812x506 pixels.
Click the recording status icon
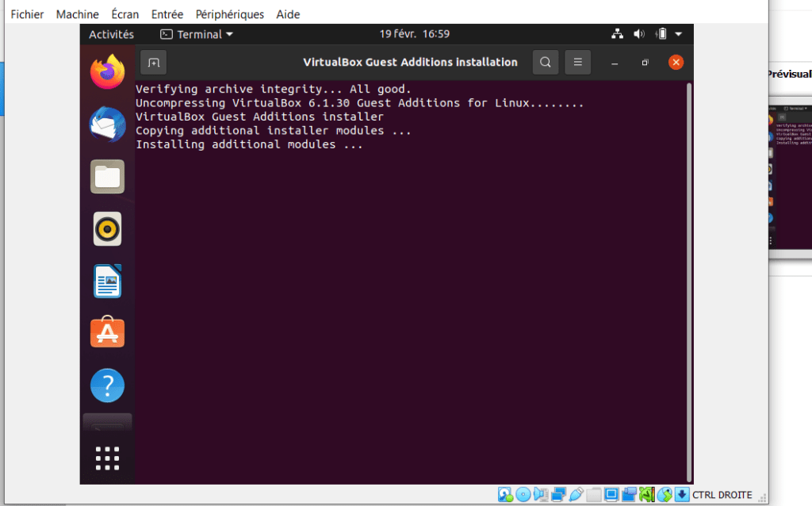click(x=629, y=495)
